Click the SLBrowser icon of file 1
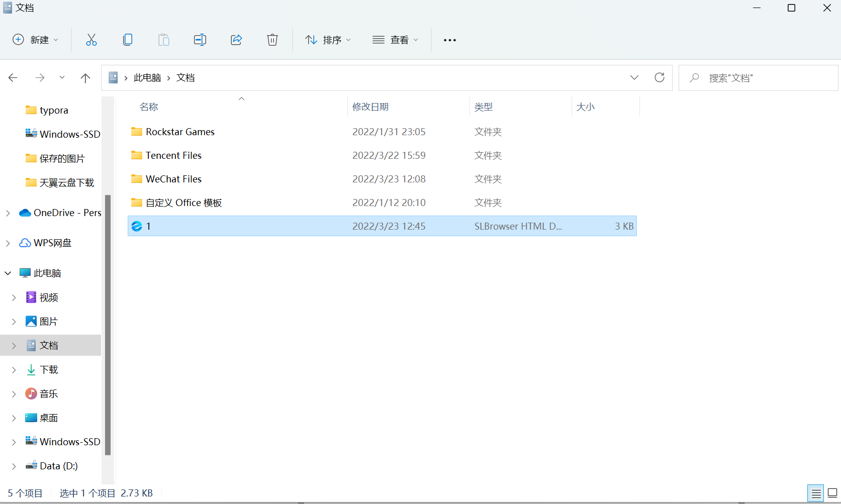The width and height of the screenshot is (841, 504). coord(137,226)
